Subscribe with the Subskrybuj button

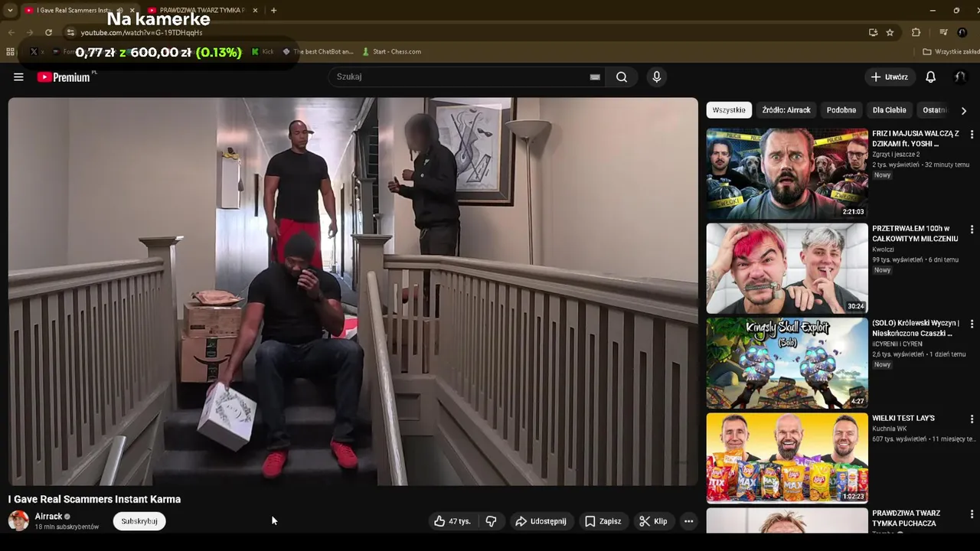point(139,521)
